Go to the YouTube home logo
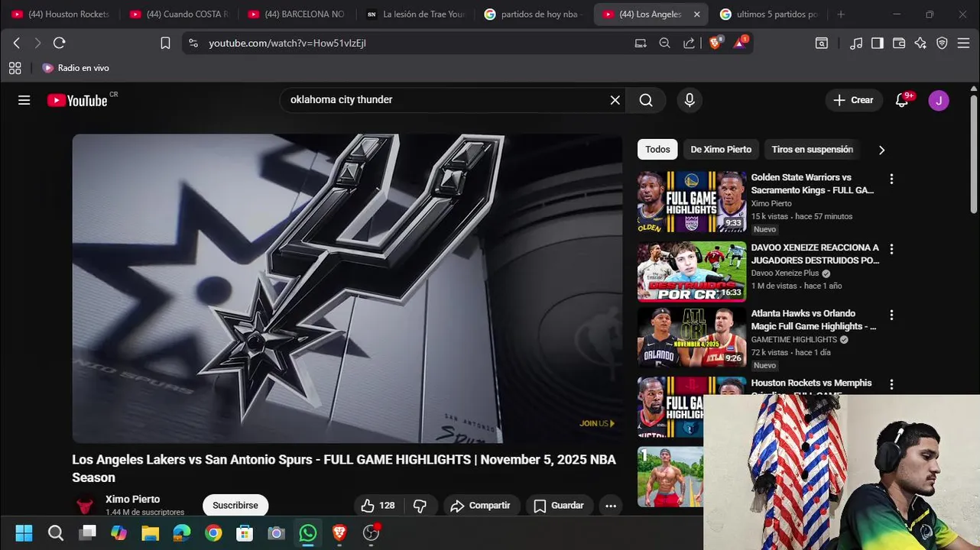This screenshot has height=550, width=980. click(77, 100)
